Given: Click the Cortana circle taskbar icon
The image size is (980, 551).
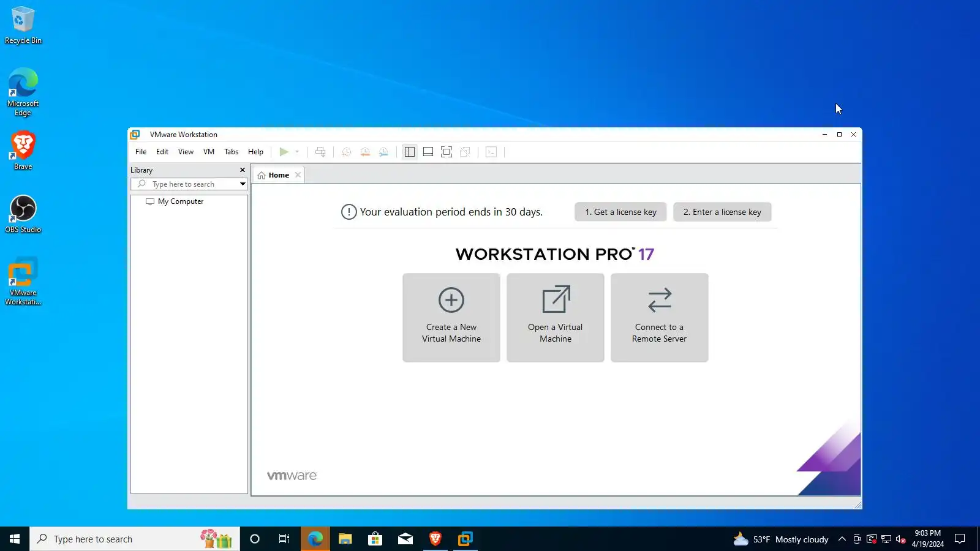Looking at the screenshot, I should [x=255, y=539].
